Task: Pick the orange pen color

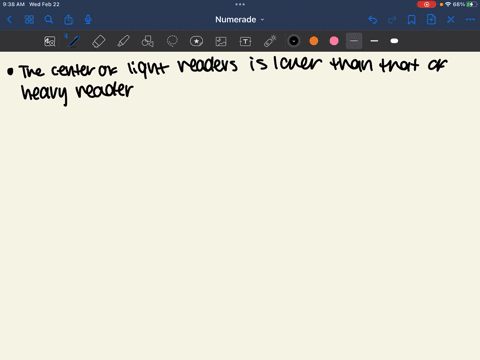Action: coord(314,41)
